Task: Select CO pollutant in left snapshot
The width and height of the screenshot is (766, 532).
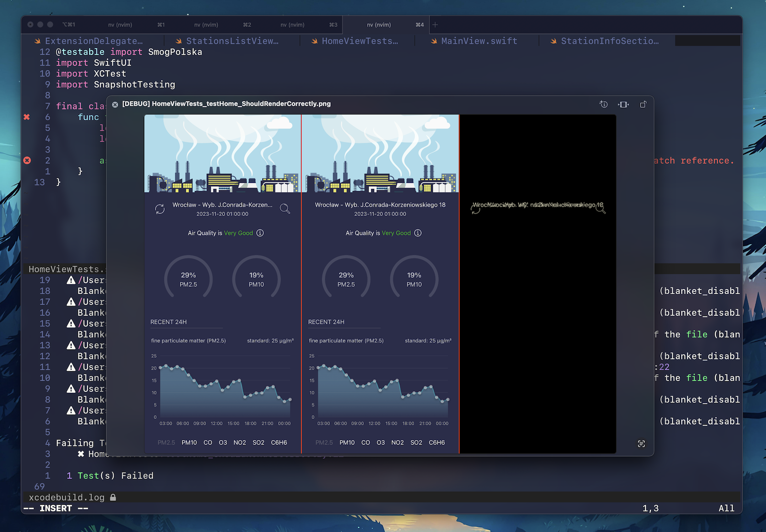Action: point(208,443)
